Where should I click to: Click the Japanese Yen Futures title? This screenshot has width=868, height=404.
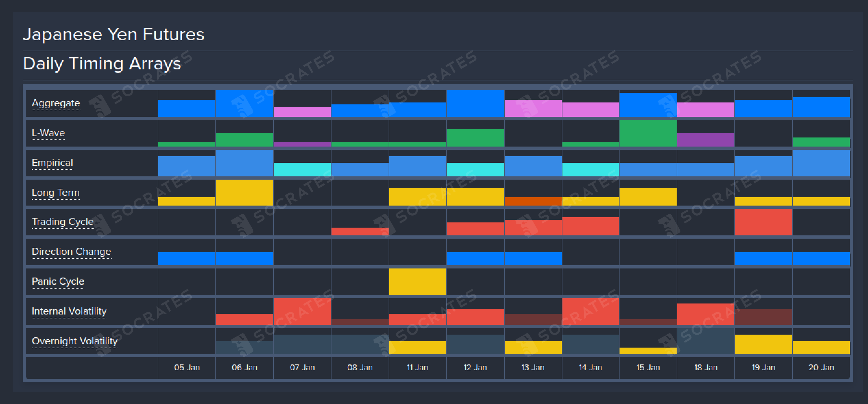114,34
